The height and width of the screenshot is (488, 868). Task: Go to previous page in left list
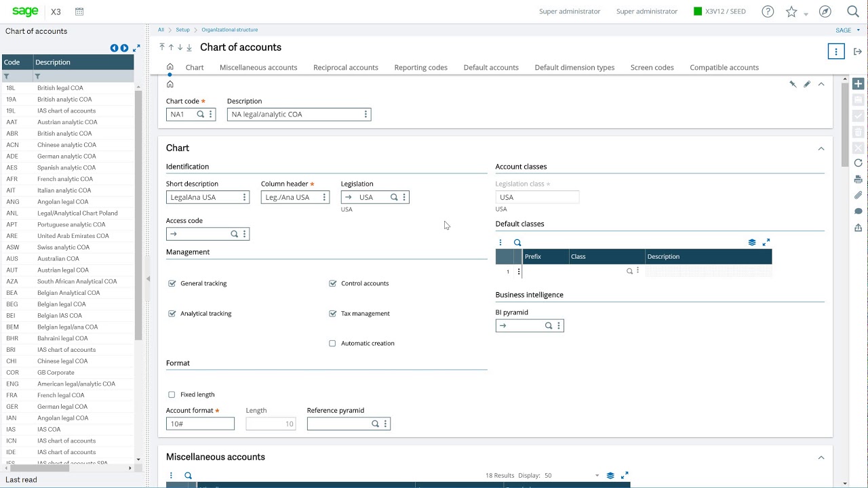114,48
